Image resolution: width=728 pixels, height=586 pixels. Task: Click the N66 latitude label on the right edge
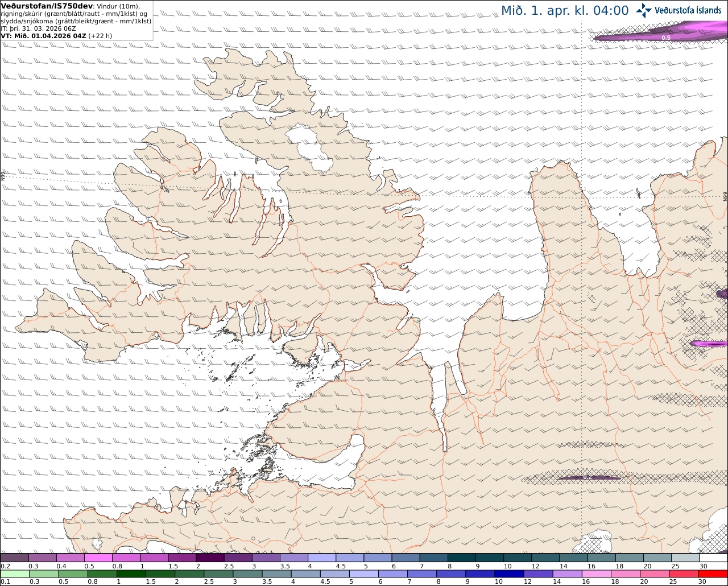point(725,197)
